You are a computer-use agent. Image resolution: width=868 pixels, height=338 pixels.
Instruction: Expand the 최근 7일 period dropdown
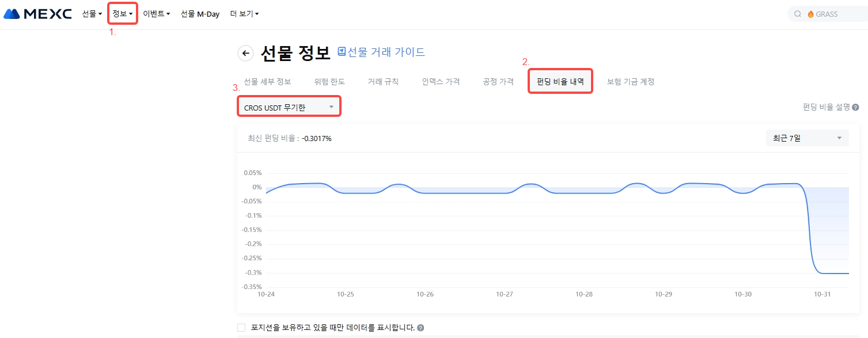pos(806,138)
